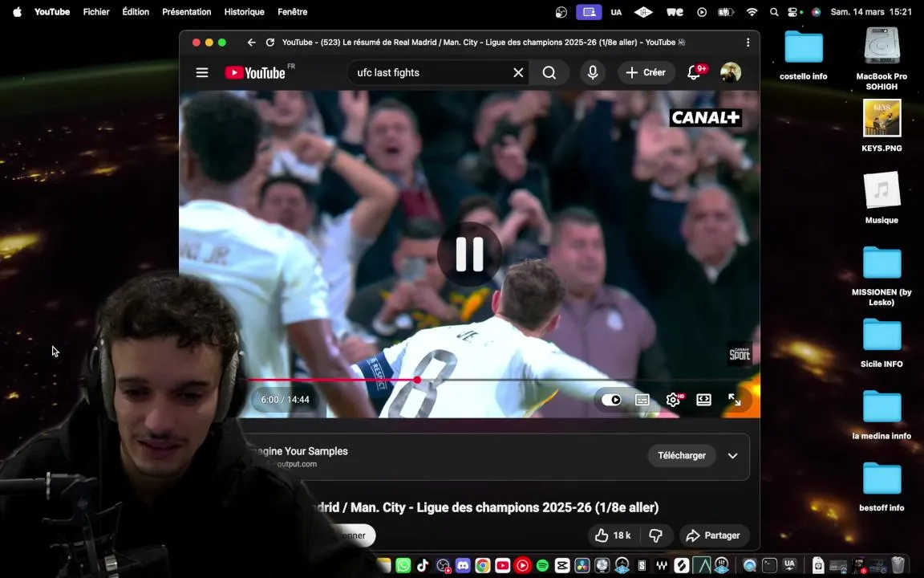
Task: Go back with the window's back arrow
Action: click(x=252, y=43)
